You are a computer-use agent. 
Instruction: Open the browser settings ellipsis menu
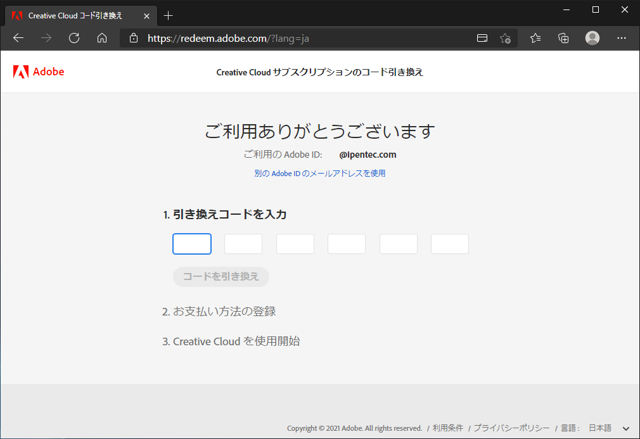pyautogui.click(x=621, y=38)
